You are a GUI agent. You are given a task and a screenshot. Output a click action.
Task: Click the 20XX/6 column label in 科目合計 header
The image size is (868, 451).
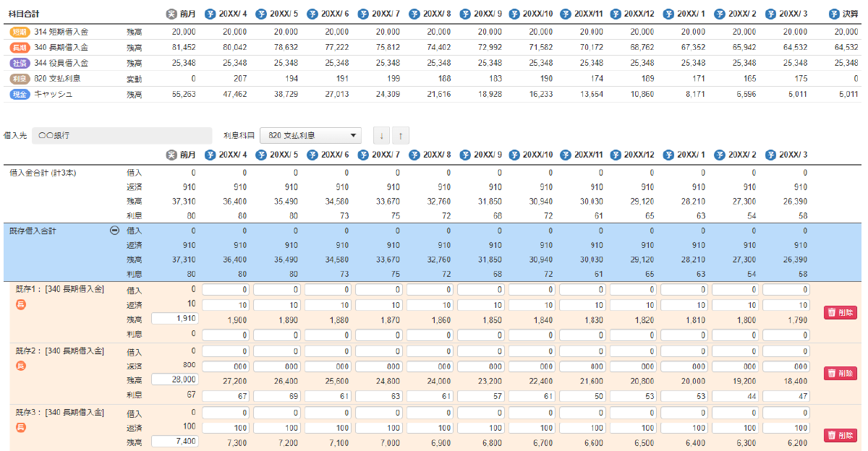tap(334, 14)
